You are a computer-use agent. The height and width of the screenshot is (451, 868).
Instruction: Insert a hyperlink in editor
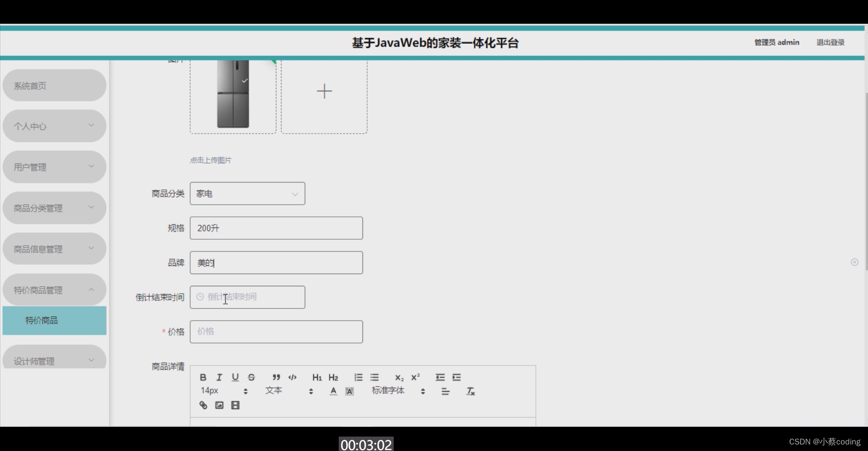click(203, 405)
